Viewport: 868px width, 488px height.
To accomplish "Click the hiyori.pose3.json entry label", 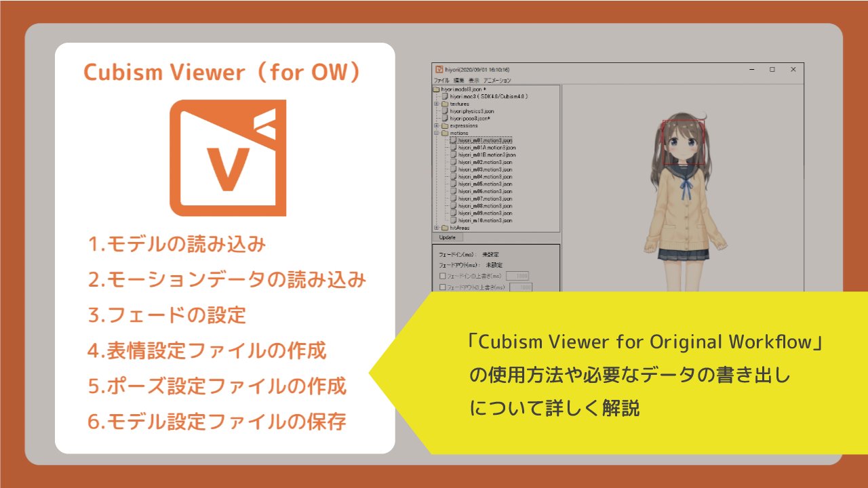I will point(469,119).
